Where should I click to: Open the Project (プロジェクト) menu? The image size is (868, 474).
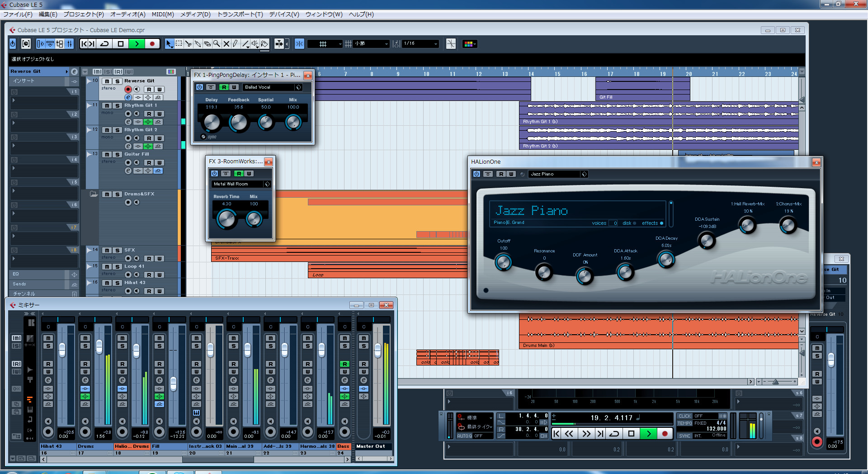pos(84,14)
